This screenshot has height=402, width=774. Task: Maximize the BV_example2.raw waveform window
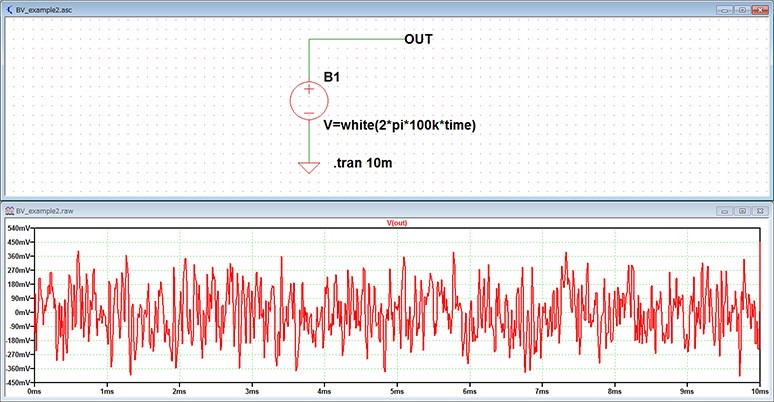click(742, 212)
